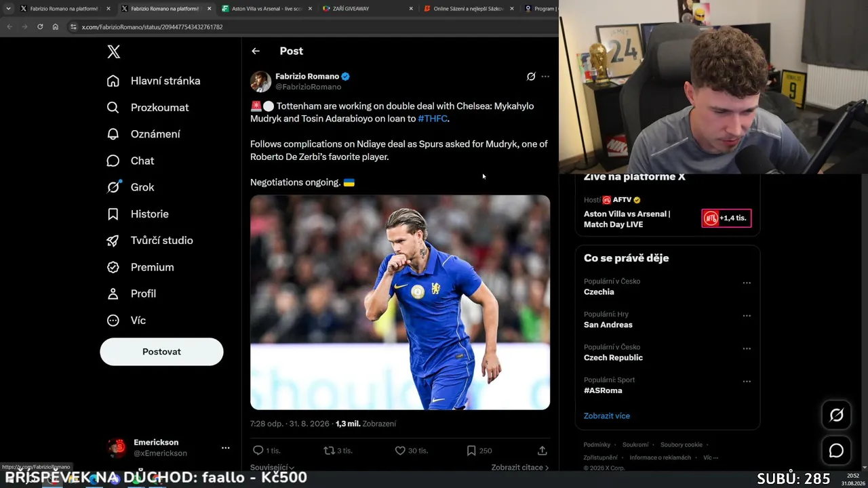Click Zpřístupnění footer link
868x488 pixels.
click(601, 457)
